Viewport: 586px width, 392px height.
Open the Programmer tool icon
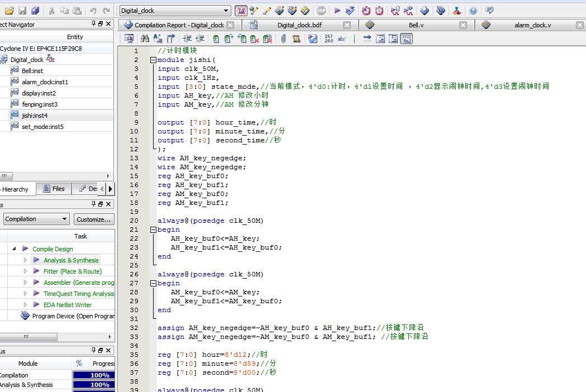441,11
